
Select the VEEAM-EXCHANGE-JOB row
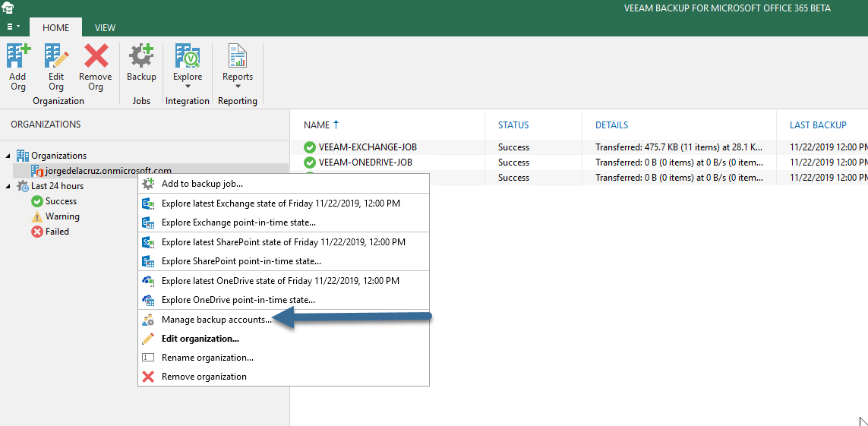pos(579,147)
